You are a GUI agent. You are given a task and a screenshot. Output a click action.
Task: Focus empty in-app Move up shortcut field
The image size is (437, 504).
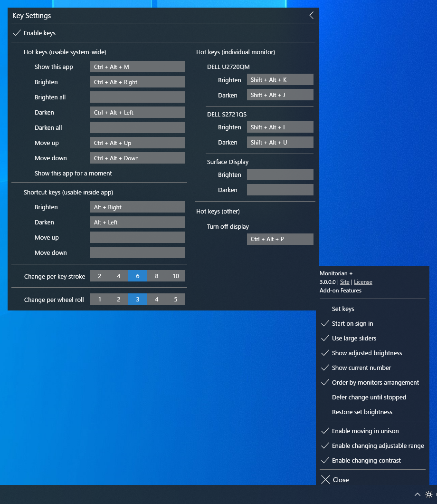137,238
